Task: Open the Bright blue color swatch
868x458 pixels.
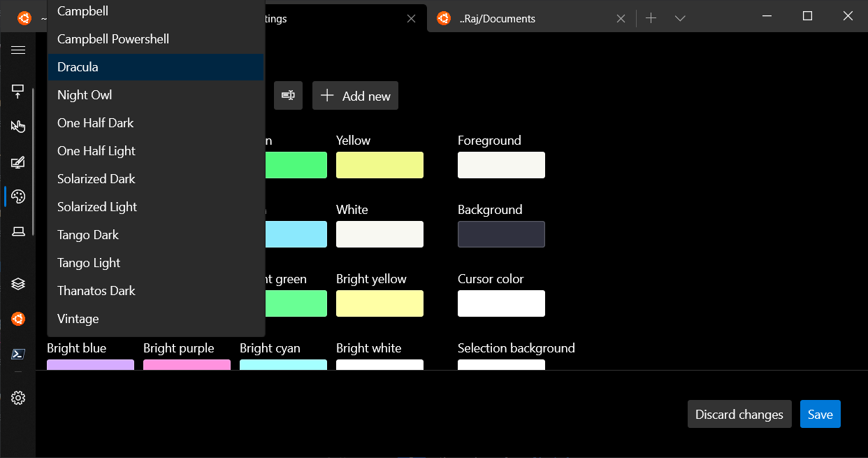Action: click(x=90, y=364)
